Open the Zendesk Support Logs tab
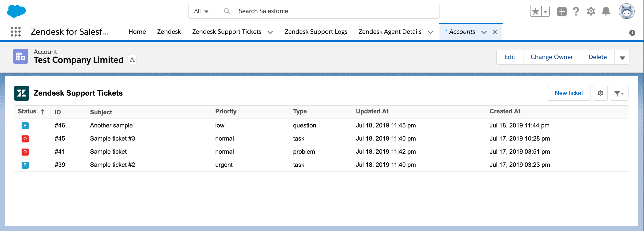Image resolution: width=644 pixels, height=231 pixels. 316,32
